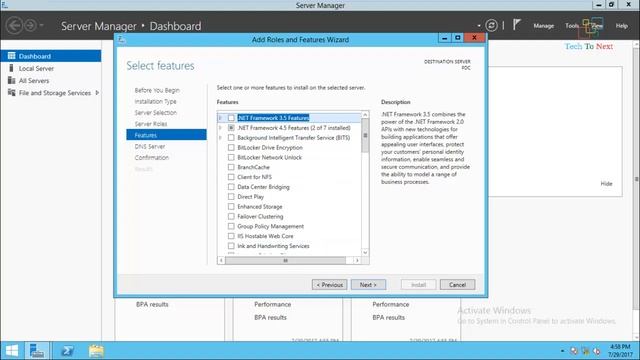Image resolution: width=640 pixels, height=360 pixels.
Task: Go to Before You Begin step
Action: 157,90
